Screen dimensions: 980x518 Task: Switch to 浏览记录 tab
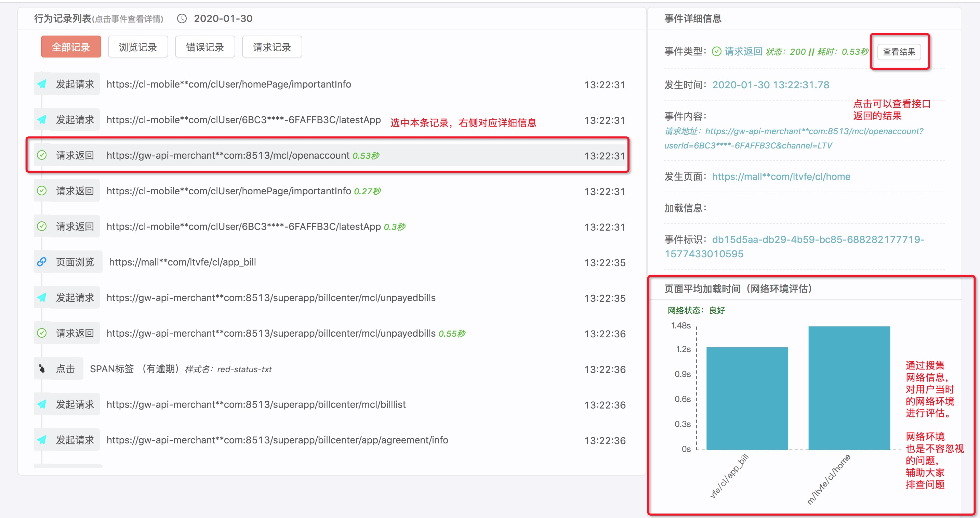pyautogui.click(x=138, y=47)
